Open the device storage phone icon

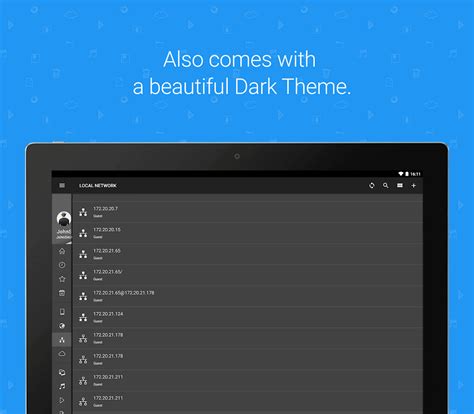click(62, 312)
